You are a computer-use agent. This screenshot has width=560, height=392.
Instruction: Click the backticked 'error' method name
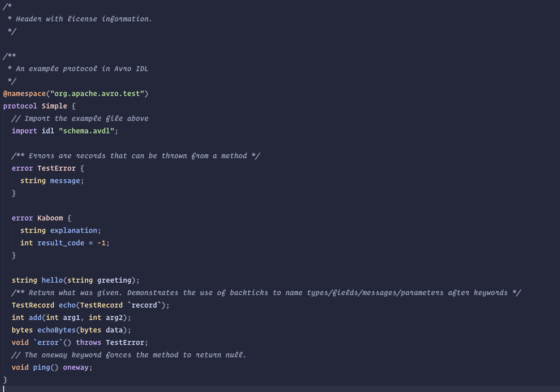point(48,342)
